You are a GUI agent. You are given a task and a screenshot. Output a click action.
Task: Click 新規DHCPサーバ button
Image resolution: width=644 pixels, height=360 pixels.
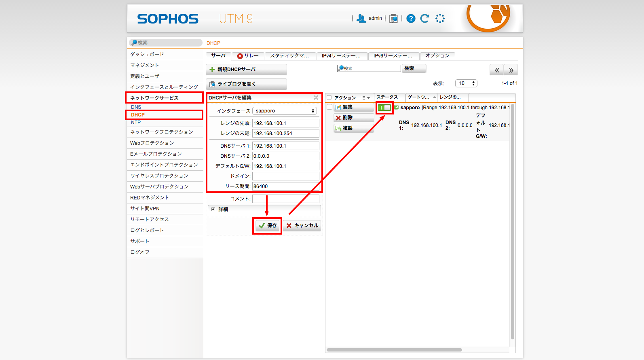[246, 70]
